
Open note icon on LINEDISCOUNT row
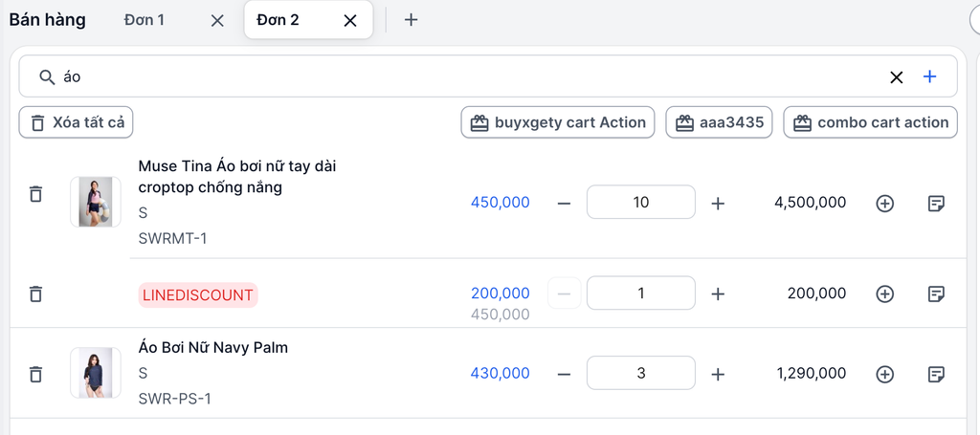[x=937, y=294]
